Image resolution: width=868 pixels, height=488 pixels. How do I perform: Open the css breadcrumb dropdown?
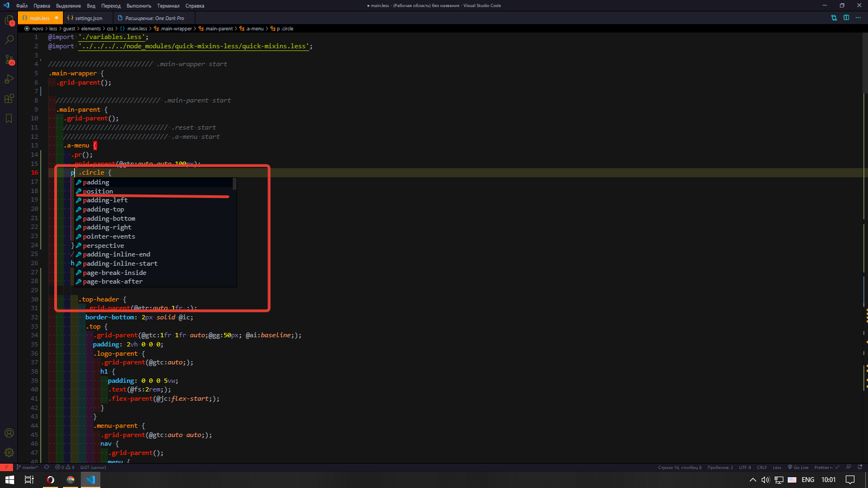pyautogui.click(x=110, y=29)
